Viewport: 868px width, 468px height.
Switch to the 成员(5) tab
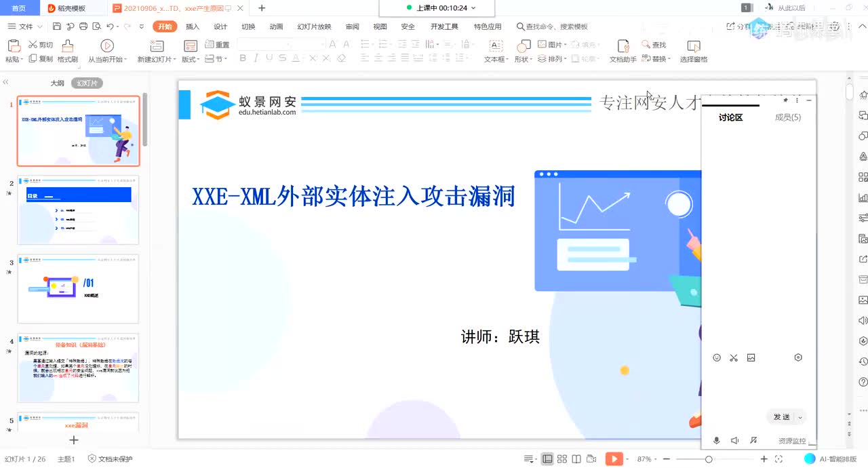788,117
